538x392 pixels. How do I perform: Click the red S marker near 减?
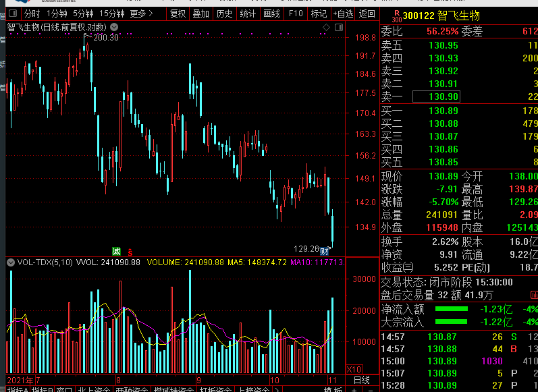[130, 252]
